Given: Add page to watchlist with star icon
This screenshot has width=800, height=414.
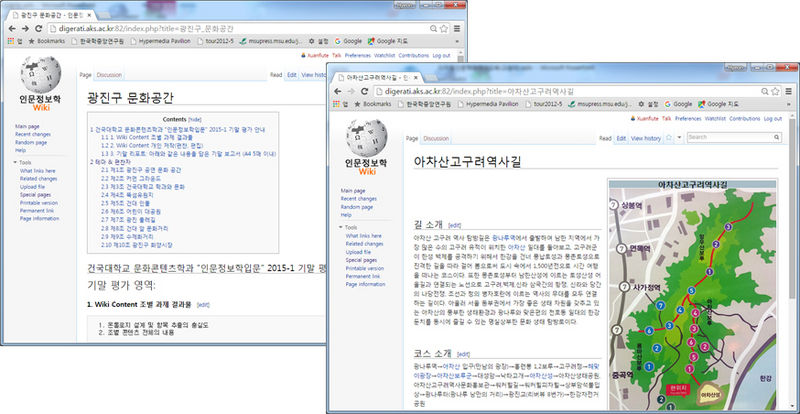Looking at the screenshot, I should [669, 137].
